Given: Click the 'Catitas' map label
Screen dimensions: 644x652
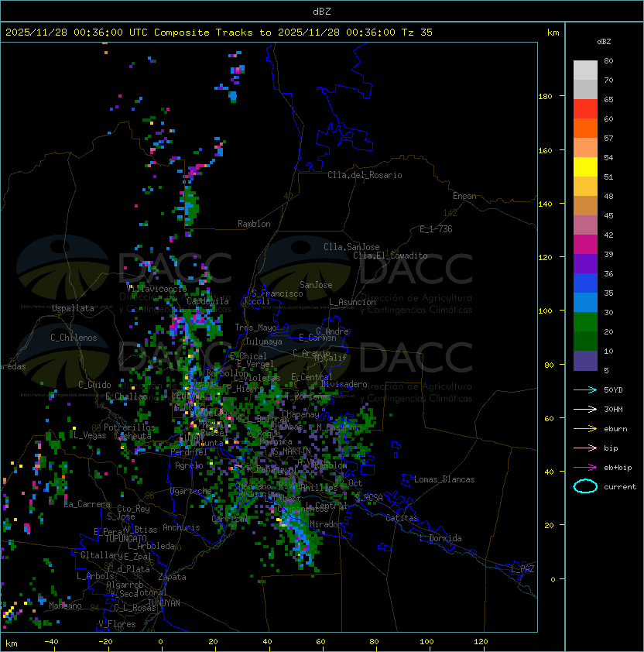Looking at the screenshot, I should 402,518.
